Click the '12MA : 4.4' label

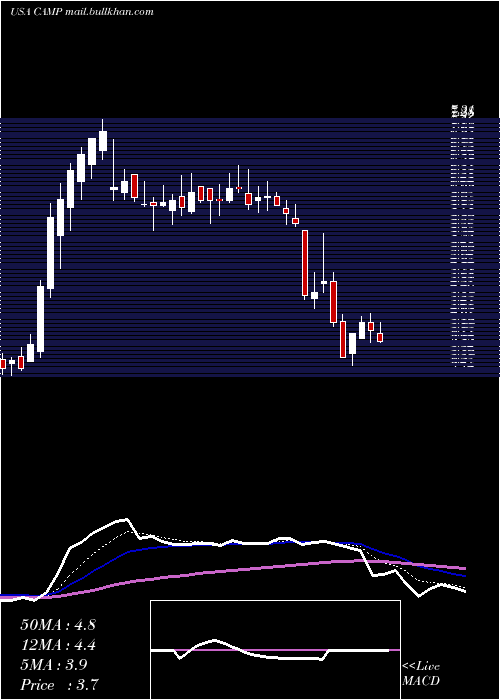58,645
